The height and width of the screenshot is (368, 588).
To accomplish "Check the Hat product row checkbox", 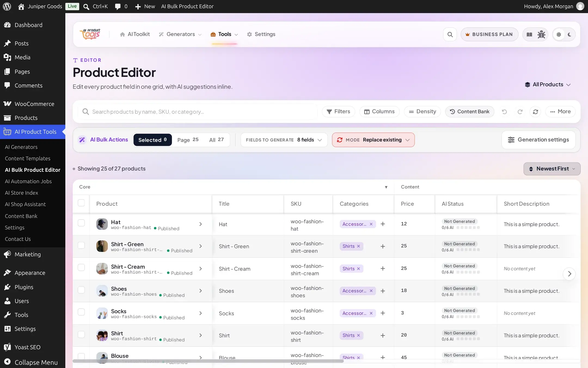I will click(x=81, y=223).
